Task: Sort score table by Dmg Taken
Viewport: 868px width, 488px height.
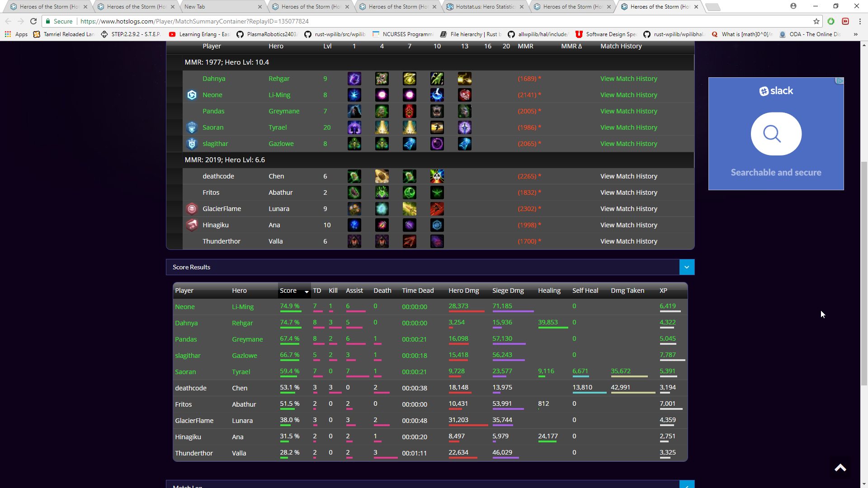Action: click(627, 291)
